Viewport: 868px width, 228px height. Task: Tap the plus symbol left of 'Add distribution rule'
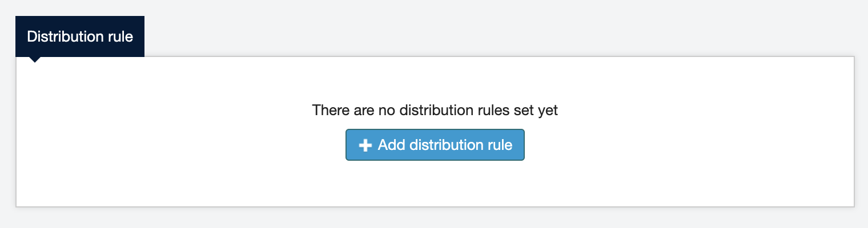click(x=365, y=145)
